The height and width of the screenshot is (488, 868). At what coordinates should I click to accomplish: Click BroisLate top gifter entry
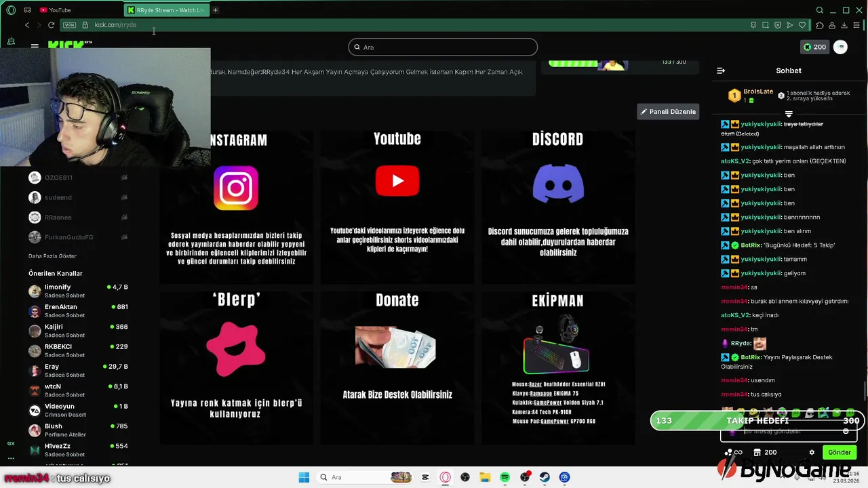[x=751, y=96]
